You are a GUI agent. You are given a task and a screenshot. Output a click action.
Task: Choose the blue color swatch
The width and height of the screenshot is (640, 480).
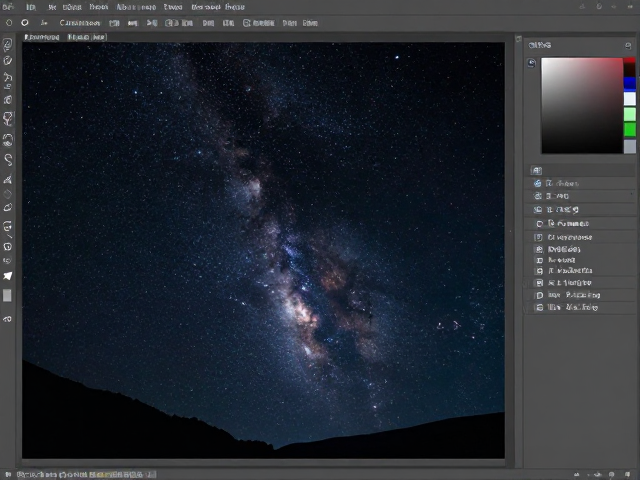coord(629,84)
